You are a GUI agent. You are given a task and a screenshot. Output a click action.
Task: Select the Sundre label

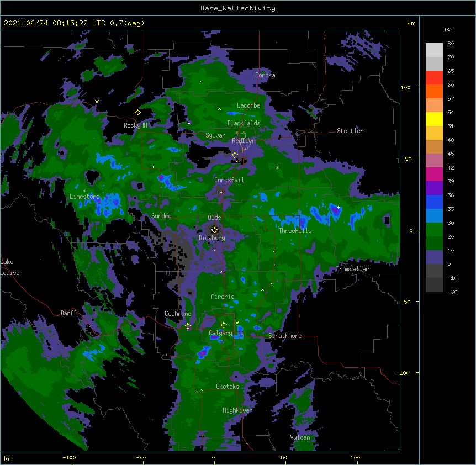[161, 216]
